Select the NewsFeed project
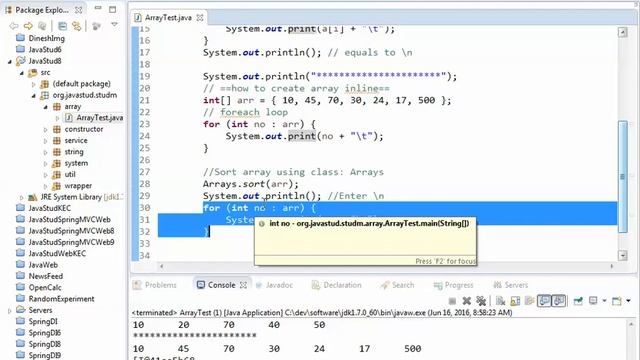The height and width of the screenshot is (360, 640). click(39, 276)
